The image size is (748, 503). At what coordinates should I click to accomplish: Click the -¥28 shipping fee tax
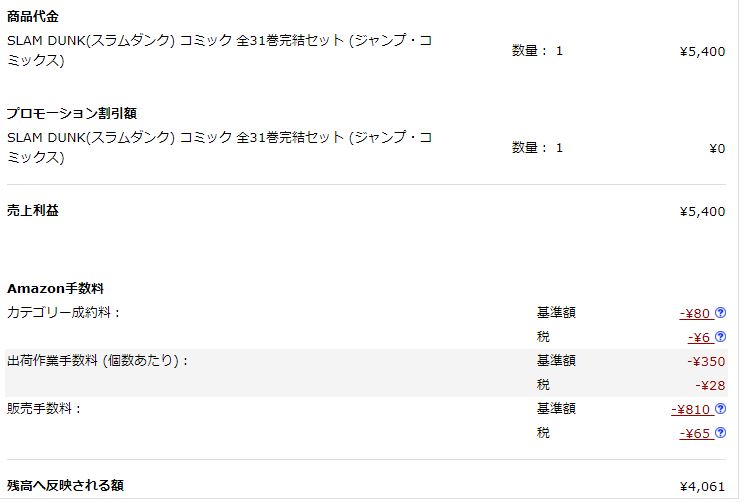(x=710, y=385)
